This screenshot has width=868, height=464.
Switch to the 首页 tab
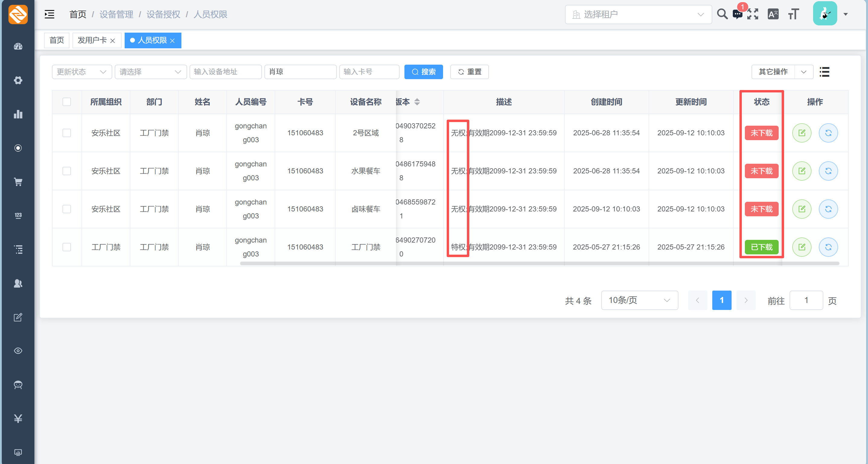57,40
